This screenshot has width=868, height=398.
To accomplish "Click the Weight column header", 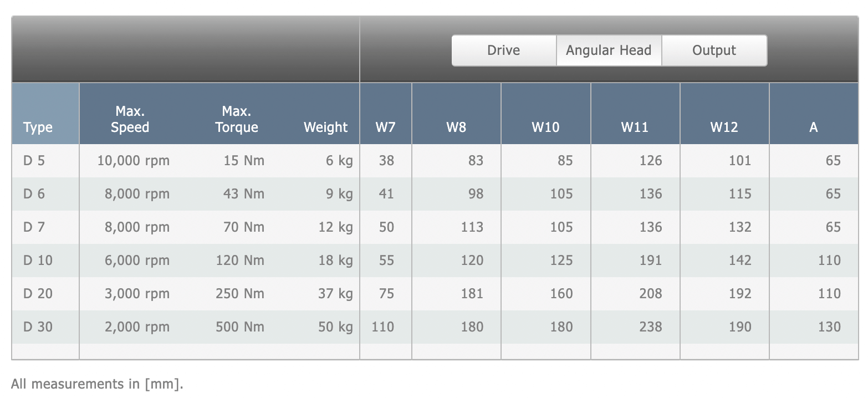I will pyautogui.click(x=325, y=127).
